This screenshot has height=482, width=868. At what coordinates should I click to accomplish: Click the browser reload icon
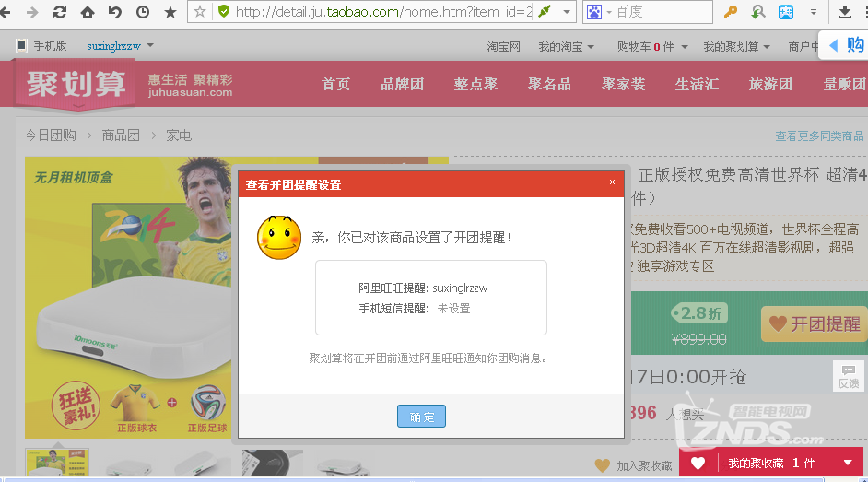pos(60,13)
